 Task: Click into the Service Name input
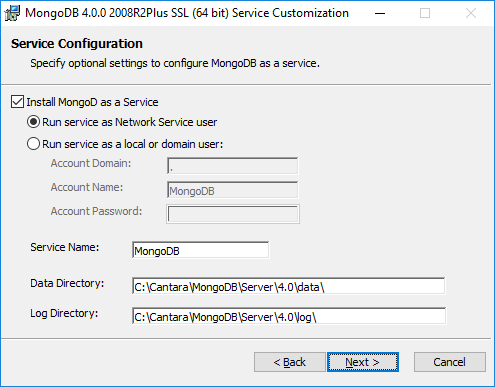pos(200,250)
